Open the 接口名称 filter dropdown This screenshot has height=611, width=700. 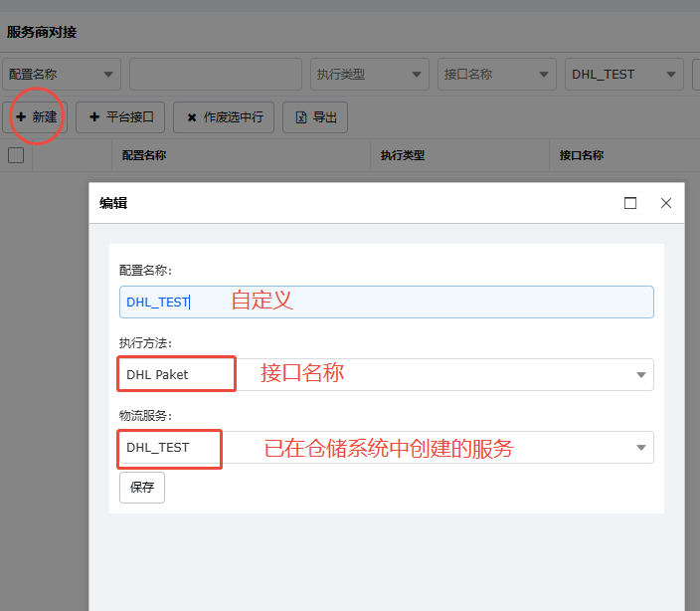[x=497, y=75]
